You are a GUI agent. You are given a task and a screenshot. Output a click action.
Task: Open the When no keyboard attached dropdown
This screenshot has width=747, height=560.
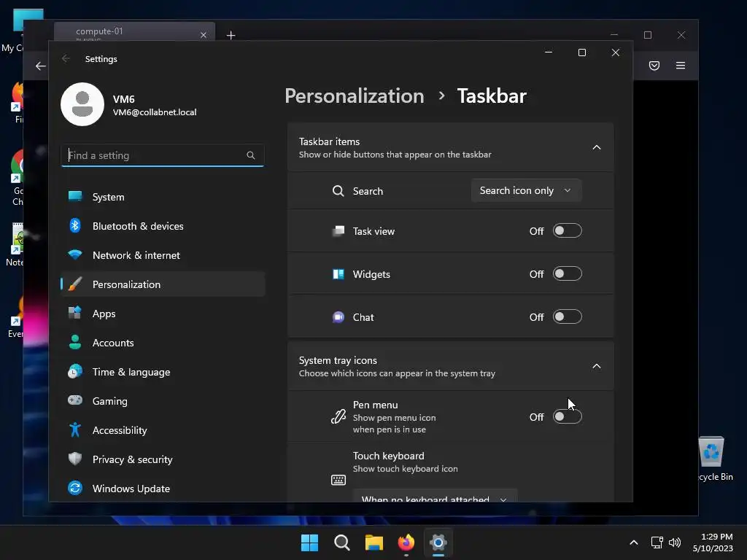click(435, 496)
